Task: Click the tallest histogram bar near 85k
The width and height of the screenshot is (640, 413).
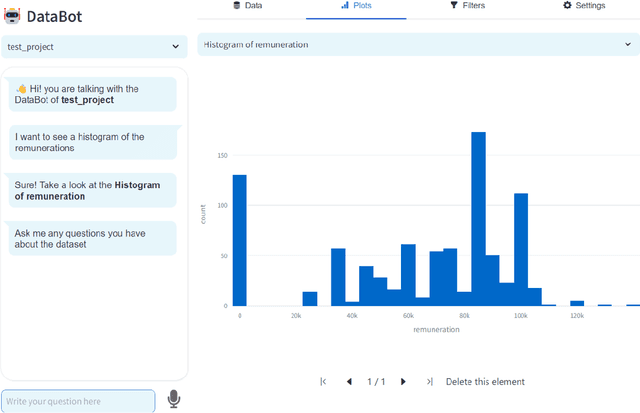Action: tap(478, 219)
